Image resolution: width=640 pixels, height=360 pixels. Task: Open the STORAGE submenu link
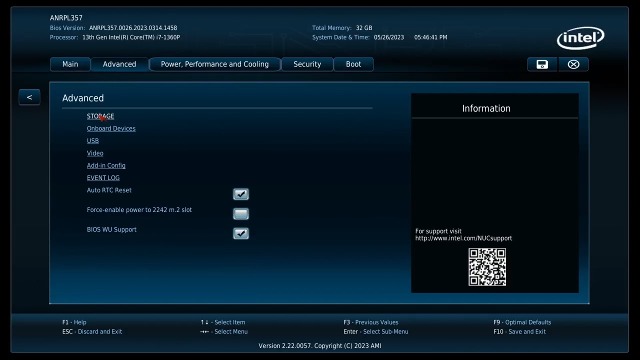pos(100,116)
